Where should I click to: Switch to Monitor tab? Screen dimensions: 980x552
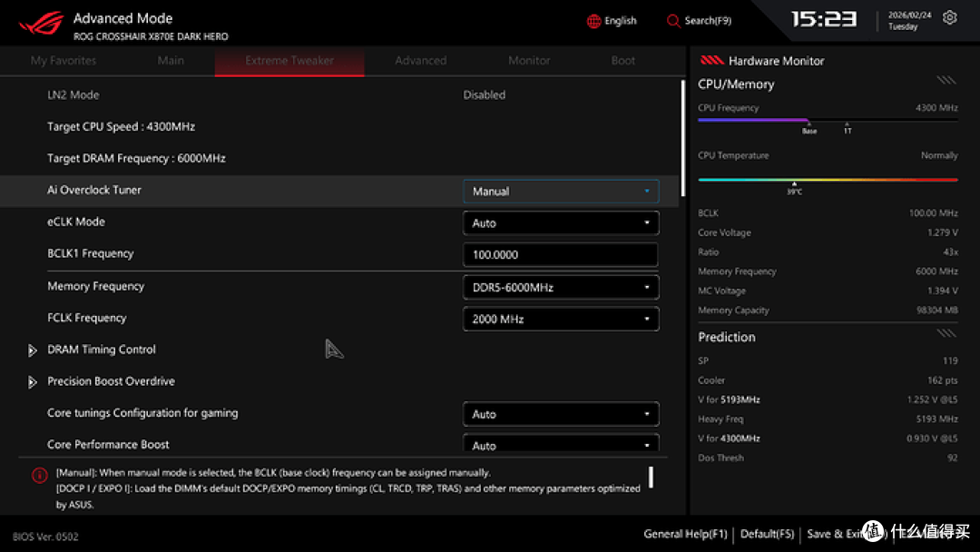point(529,61)
